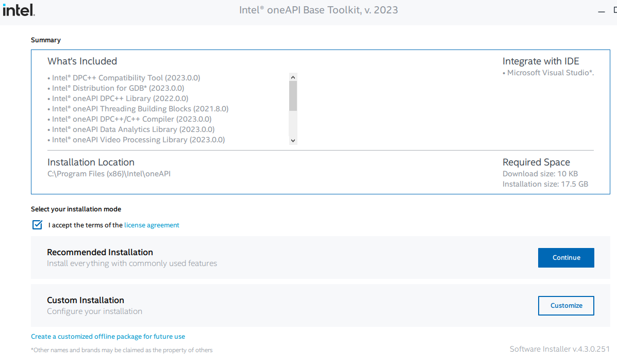Continue with Recommended Installation
Viewport: 617px width, 364px height.
tap(566, 258)
